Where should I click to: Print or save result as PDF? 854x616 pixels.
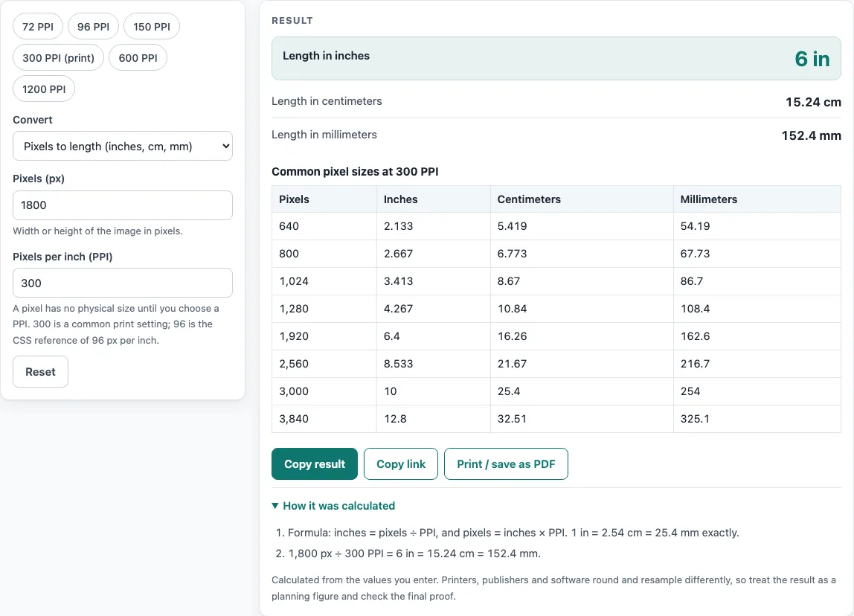pyautogui.click(x=506, y=464)
